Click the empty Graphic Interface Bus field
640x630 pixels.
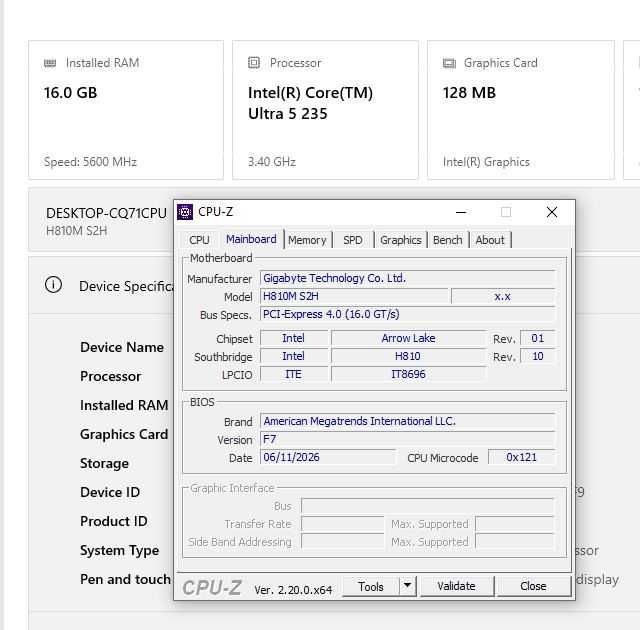point(427,506)
